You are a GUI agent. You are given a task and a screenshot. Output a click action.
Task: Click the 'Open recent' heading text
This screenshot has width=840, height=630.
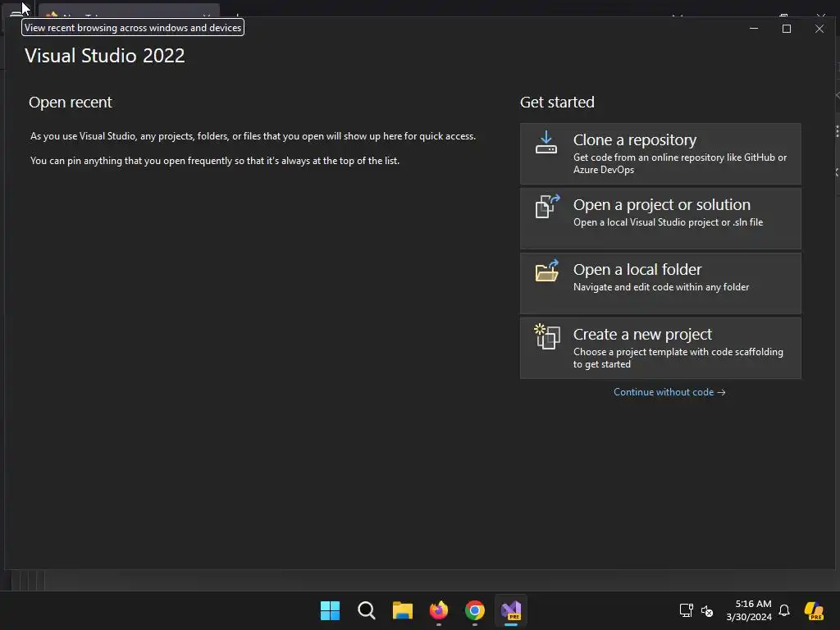(71, 103)
